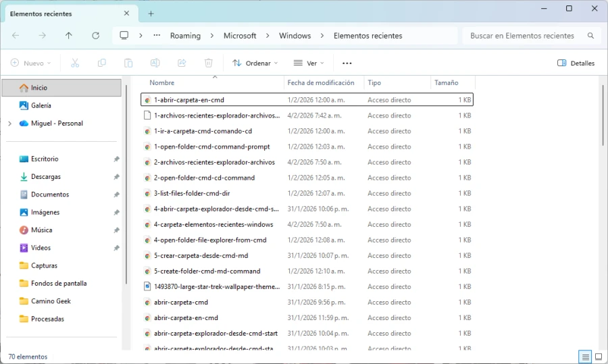
Task: Go back with the back arrow
Action: pos(16,36)
